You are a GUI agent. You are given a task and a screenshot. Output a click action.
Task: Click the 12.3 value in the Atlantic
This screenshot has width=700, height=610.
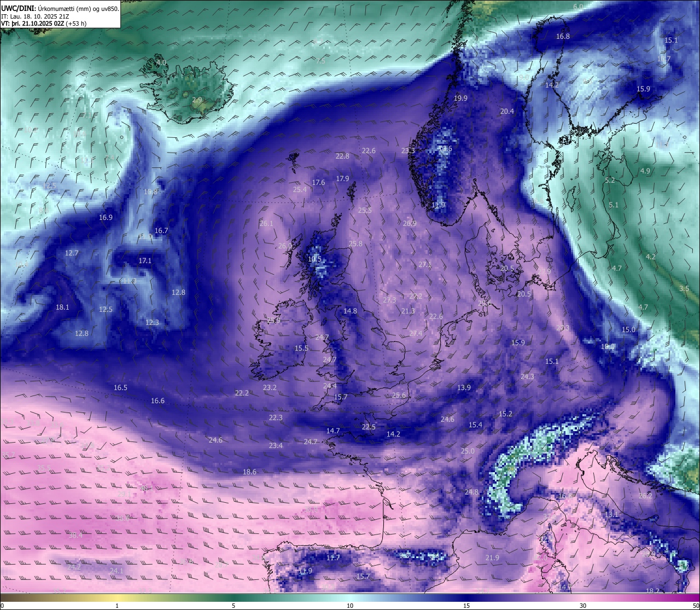(152, 322)
